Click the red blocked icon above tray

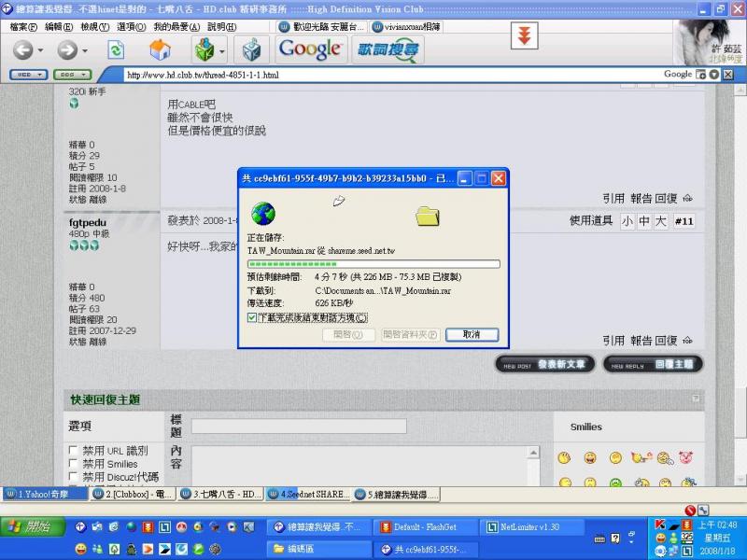coord(690,510)
